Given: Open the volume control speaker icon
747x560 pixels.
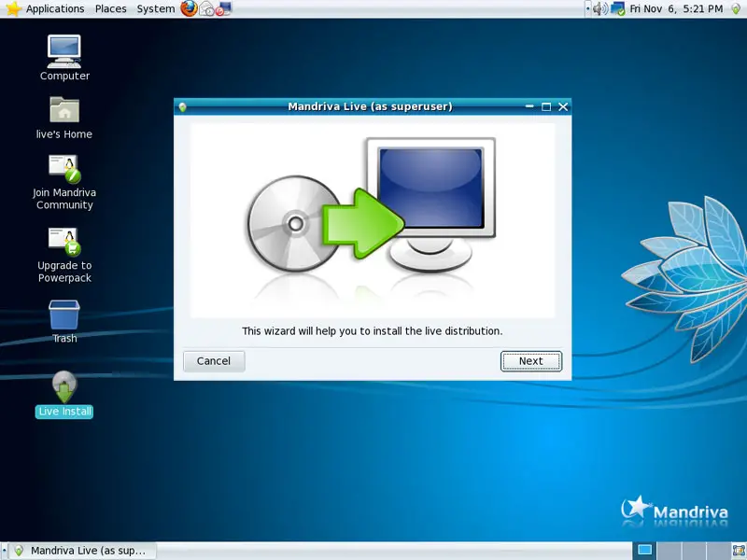Looking at the screenshot, I should (599, 8).
